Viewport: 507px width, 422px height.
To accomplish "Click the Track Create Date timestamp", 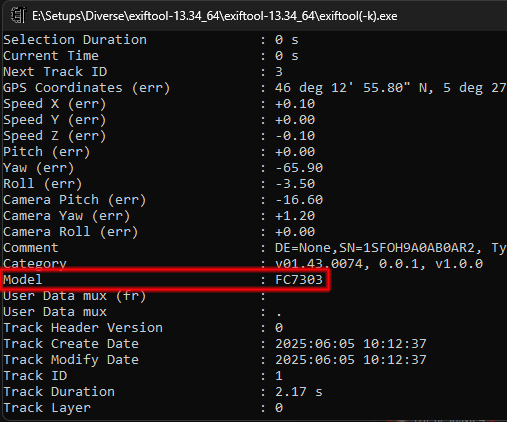I will click(x=351, y=344).
